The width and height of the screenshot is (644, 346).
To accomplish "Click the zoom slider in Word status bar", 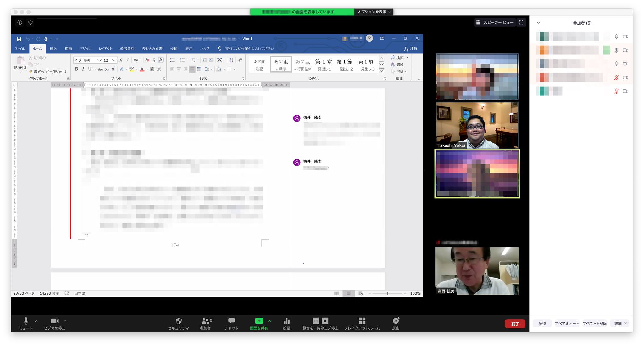I will point(387,293).
